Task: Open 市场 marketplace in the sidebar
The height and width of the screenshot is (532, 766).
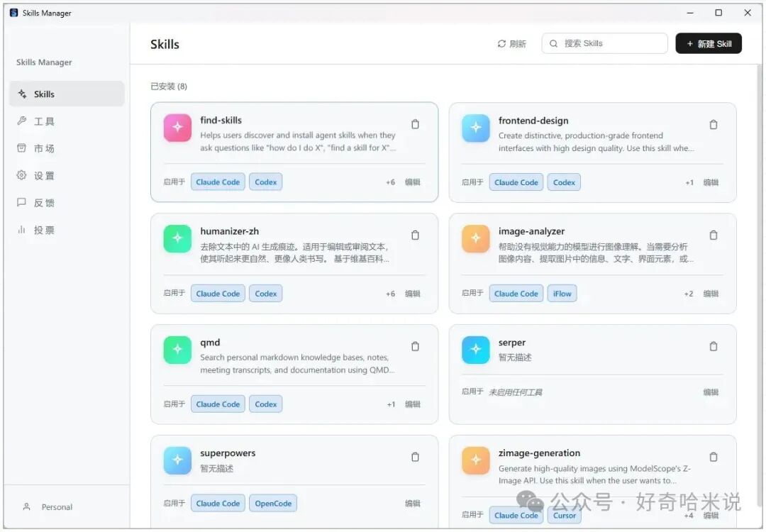Action: (67, 148)
